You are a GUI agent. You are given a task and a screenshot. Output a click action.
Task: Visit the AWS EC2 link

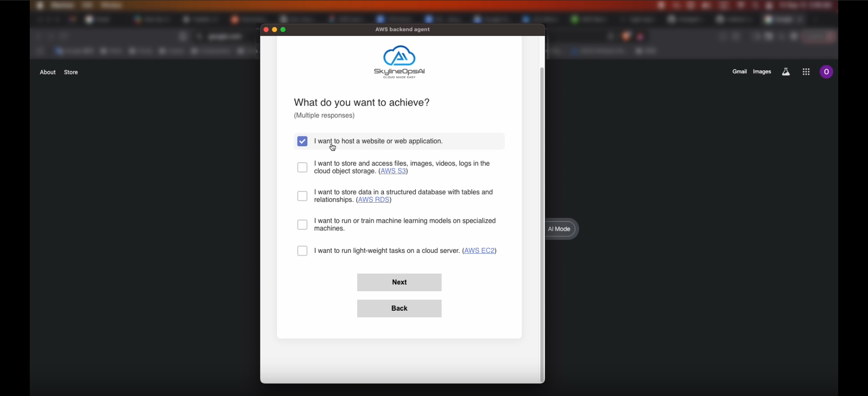tap(480, 251)
